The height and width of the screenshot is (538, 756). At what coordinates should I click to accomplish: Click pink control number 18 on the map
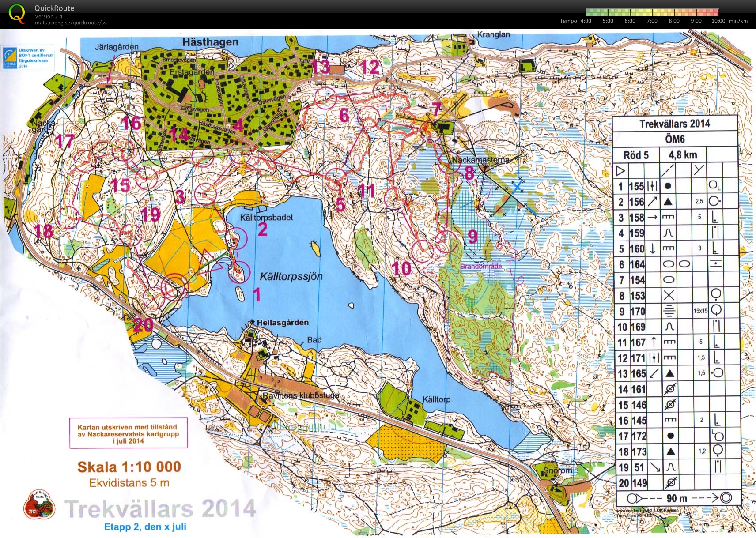[x=43, y=231]
